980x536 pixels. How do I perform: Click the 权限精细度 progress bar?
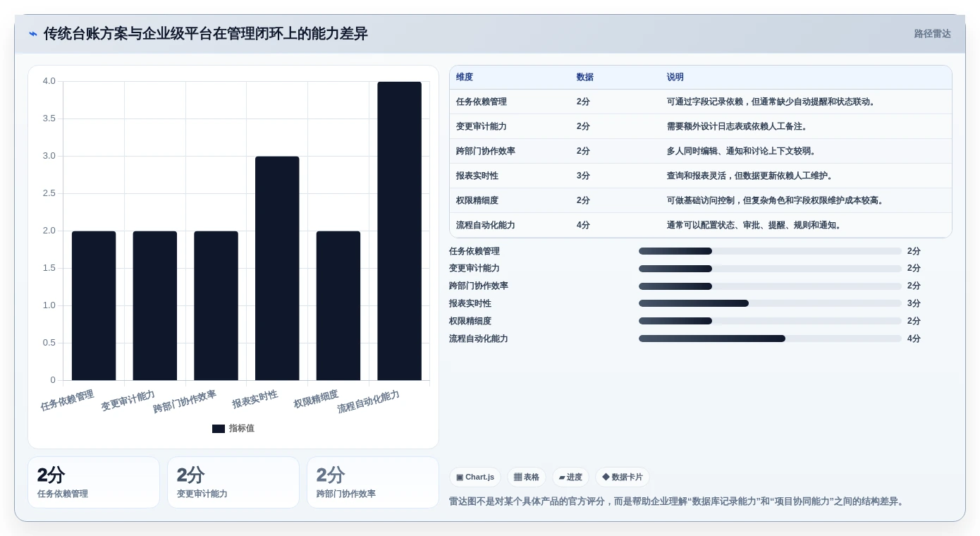pos(770,321)
